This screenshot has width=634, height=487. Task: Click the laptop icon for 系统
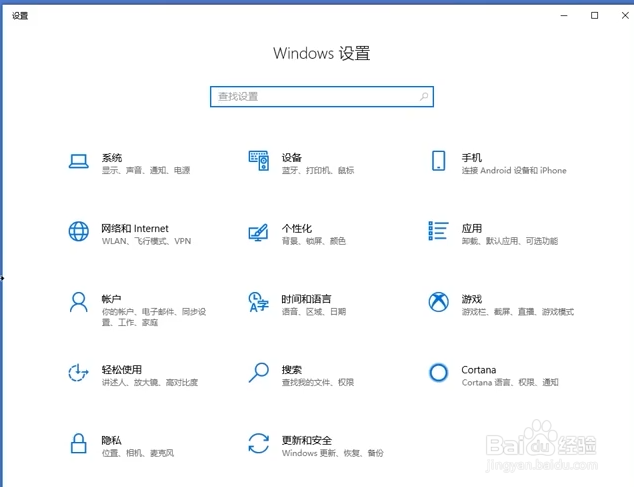click(x=78, y=161)
